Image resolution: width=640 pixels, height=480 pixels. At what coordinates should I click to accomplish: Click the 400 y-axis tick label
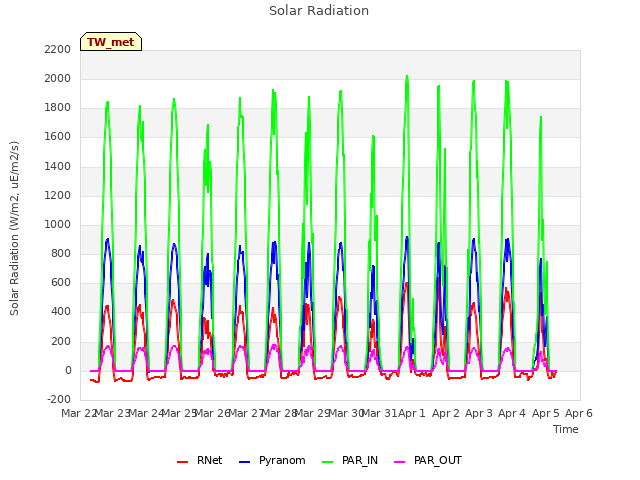coord(61,312)
